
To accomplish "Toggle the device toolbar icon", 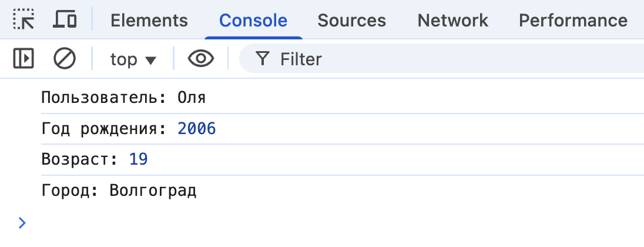I will 65,21.
